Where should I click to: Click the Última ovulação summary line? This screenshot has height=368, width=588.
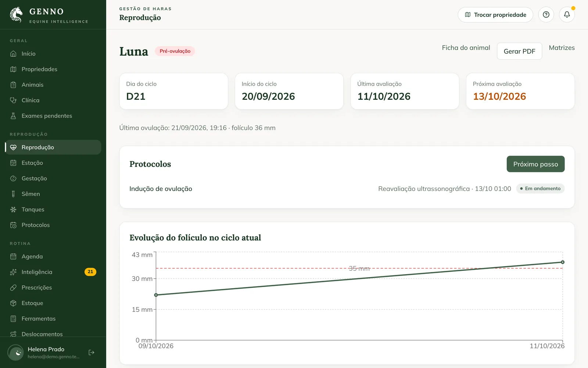(197, 128)
